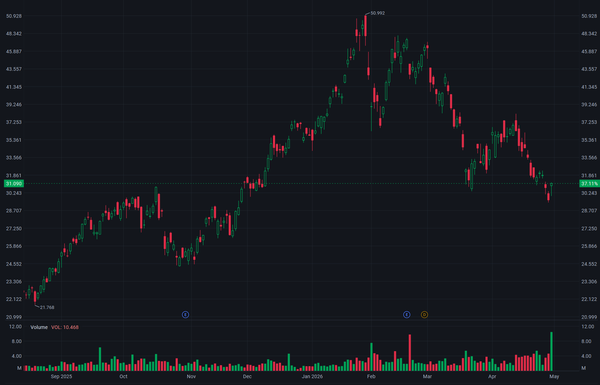Click the Nov date label
The image size is (600, 385).
click(x=191, y=377)
